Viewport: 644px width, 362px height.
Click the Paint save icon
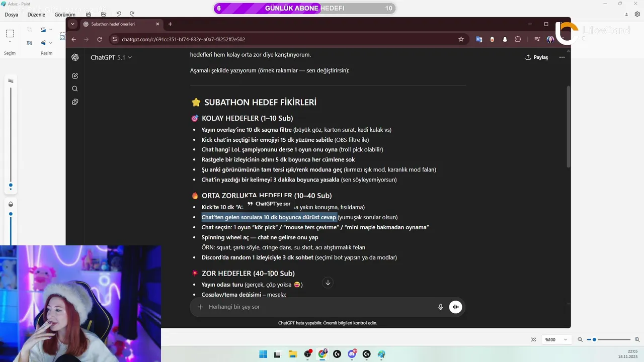(89, 15)
